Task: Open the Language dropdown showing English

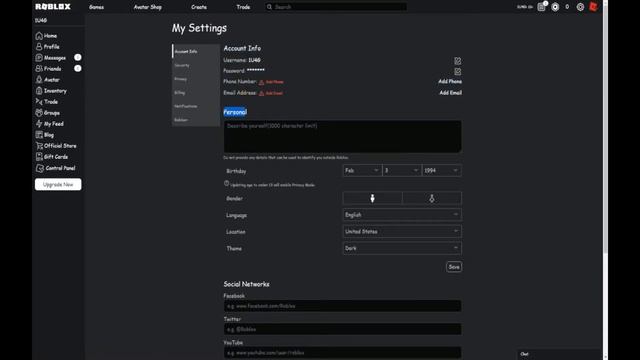Action: point(402,215)
